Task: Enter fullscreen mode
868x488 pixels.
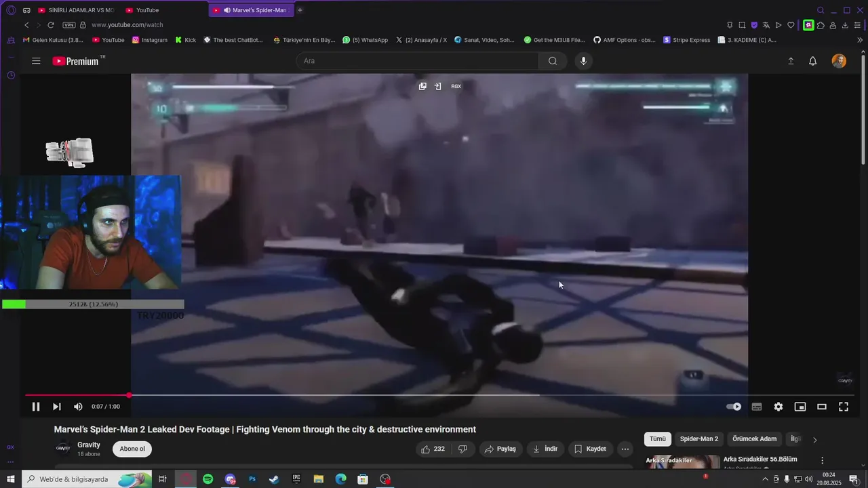Action: (x=844, y=407)
